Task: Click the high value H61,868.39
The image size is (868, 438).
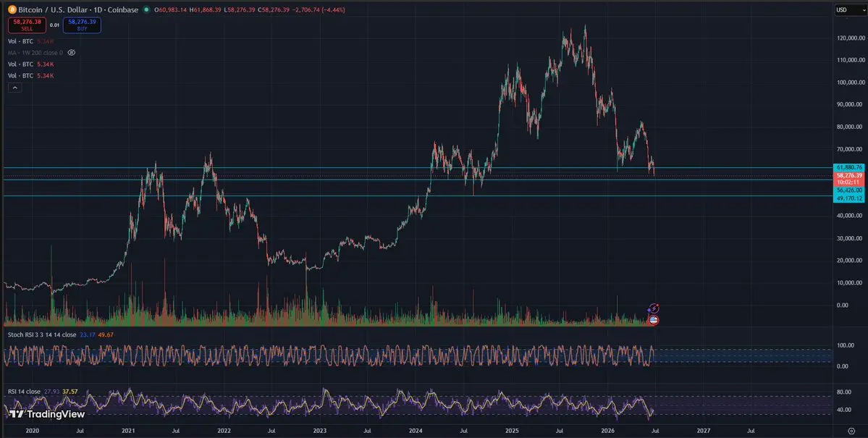Action: pyautogui.click(x=206, y=10)
